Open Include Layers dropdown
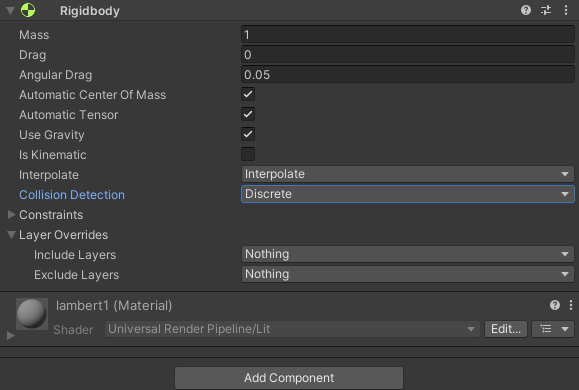Screen dimensions: 579x390 [x=408, y=254]
